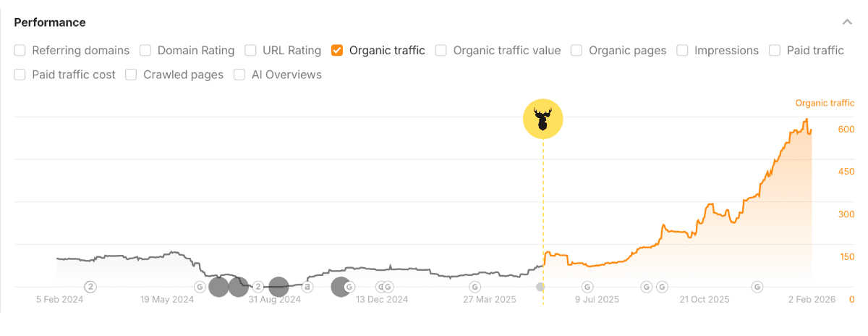Open the G marker nearest 27 Mar 2025
The width and height of the screenshot is (868, 336).
coord(475,287)
